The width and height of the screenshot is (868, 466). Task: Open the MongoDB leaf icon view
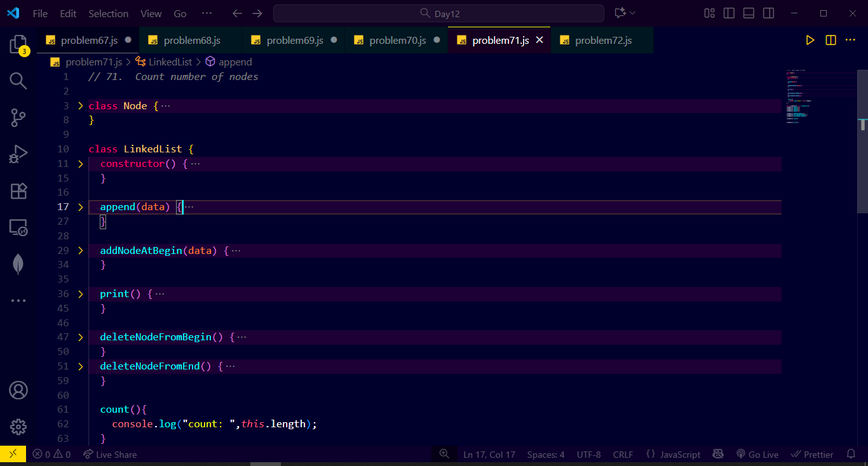pyautogui.click(x=18, y=264)
